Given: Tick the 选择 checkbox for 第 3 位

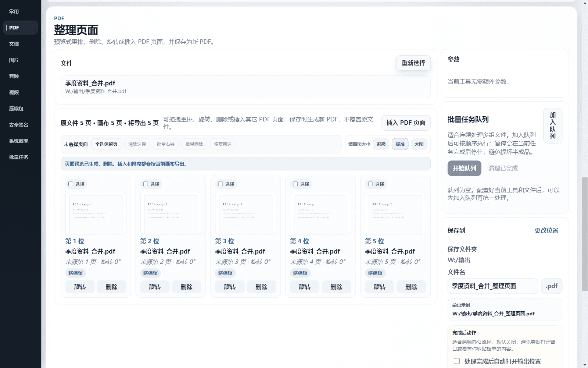Looking at the screenshot, I should 221,184.
